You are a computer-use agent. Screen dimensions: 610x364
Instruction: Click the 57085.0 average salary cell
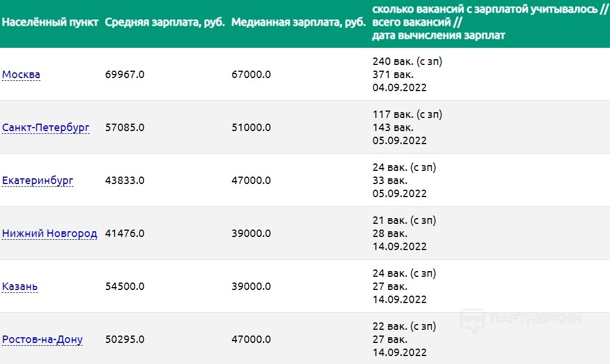click(125, 128)
